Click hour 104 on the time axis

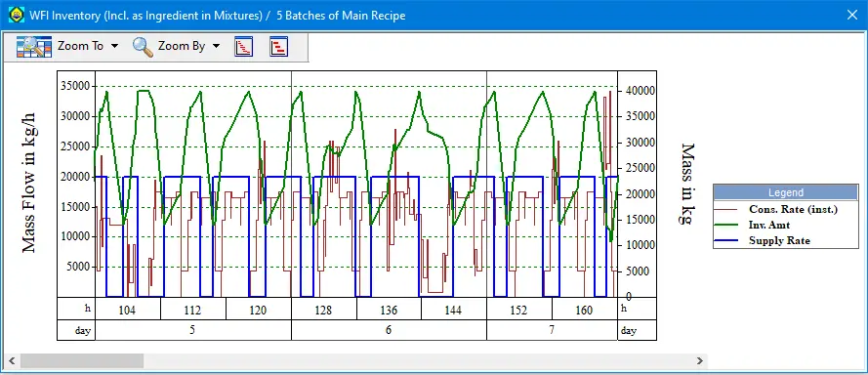(x=127, y=311)
